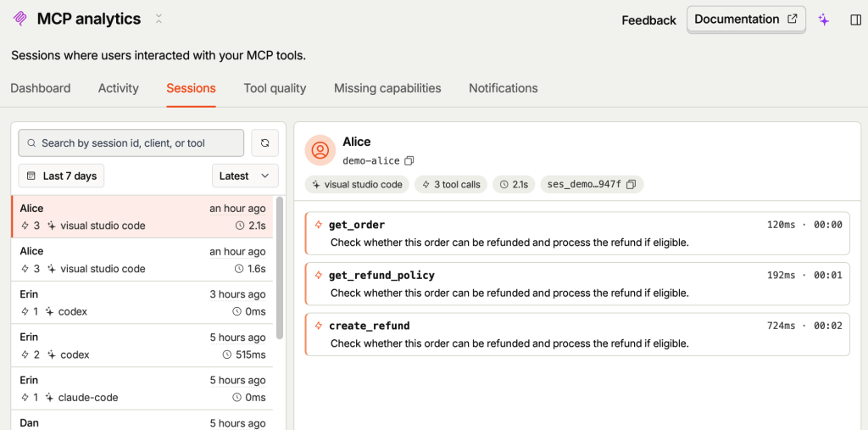Open Erin codex session lasting 515ms
This screenshot has height=430, width=868.
coord(142,346)
